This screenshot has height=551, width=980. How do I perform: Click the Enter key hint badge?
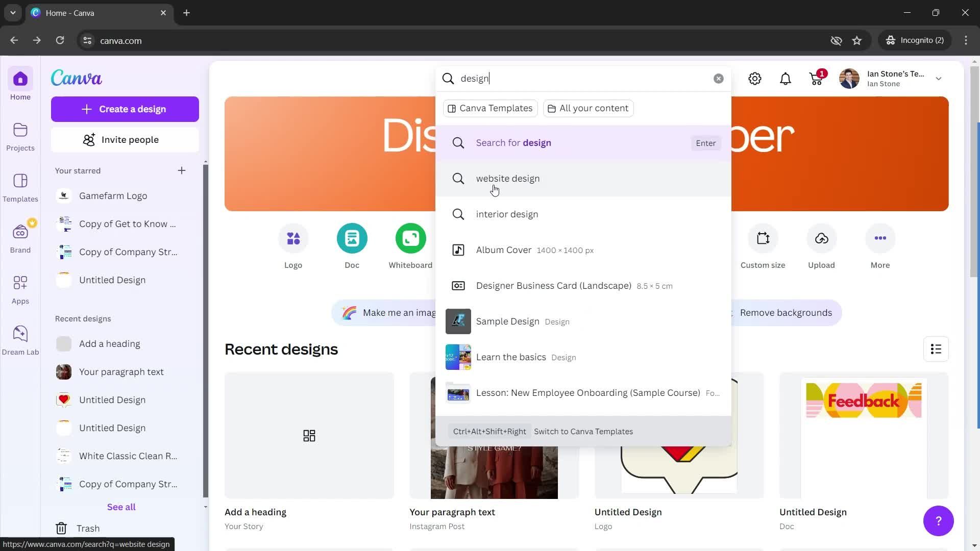point(706,143)
